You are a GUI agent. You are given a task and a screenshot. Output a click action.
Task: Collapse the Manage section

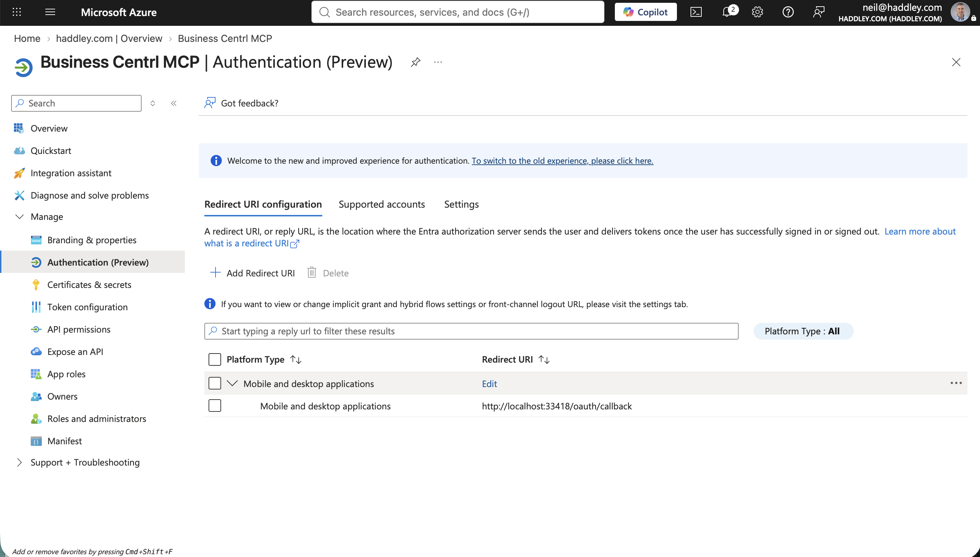(x=19, y=217)
